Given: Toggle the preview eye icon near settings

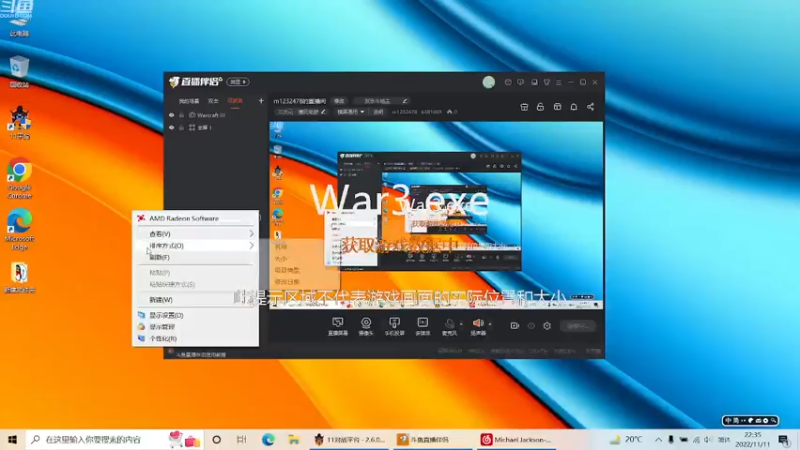Looking at the screenshot, I should pos(531,326).
